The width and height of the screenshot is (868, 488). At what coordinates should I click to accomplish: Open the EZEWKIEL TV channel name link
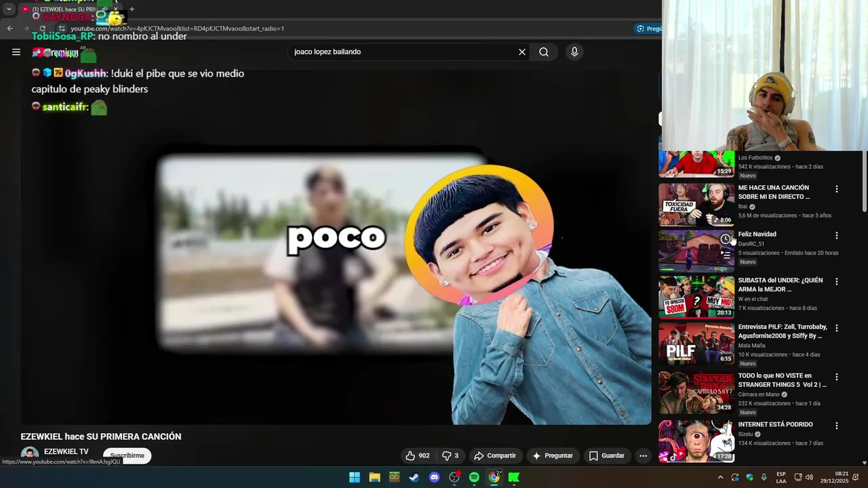pyautogui.click(x=66, y=451)
